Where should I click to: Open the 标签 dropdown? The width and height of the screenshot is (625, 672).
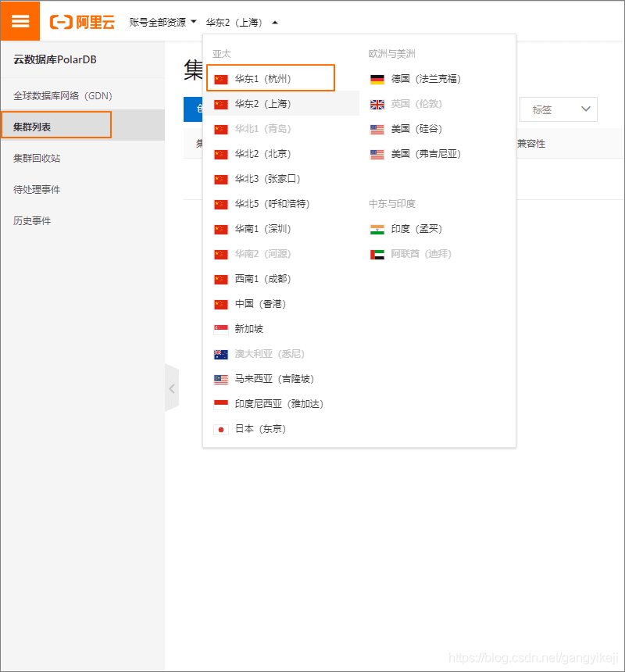pos(558,109)
